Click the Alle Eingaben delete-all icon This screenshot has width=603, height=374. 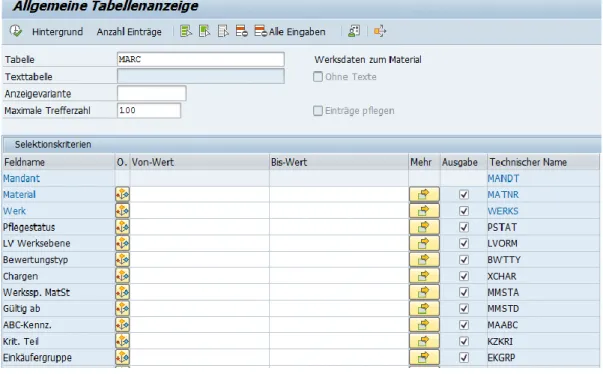pyautogui.click(x=260, y=31)
